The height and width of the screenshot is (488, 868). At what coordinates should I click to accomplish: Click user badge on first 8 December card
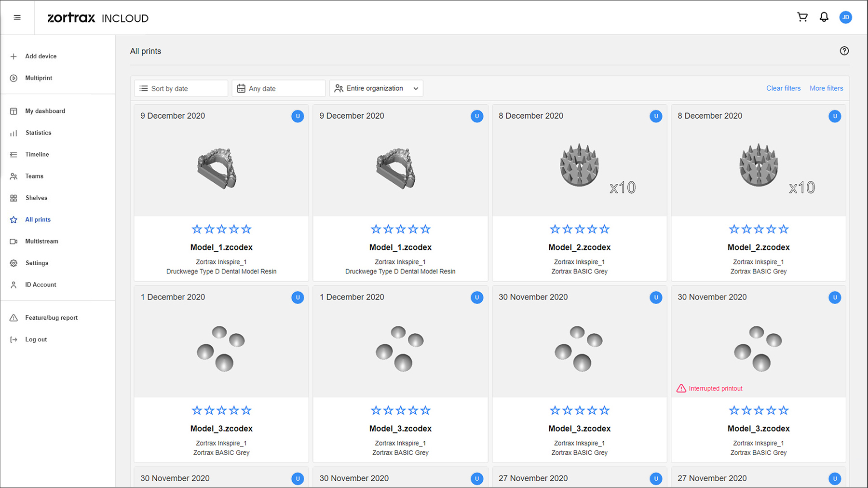(655, 116)
